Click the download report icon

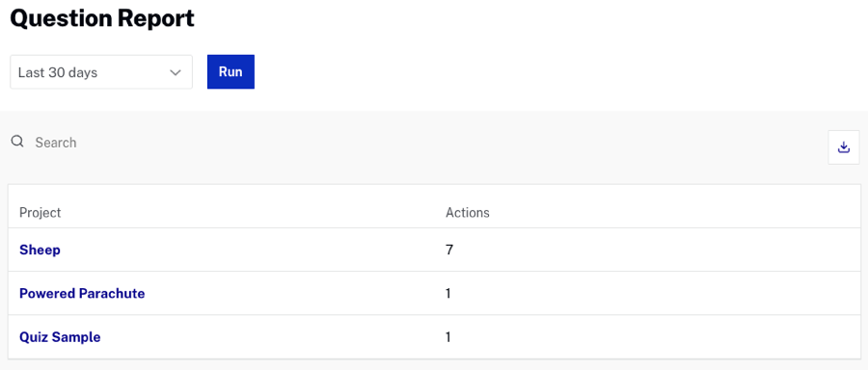[844, 147]
